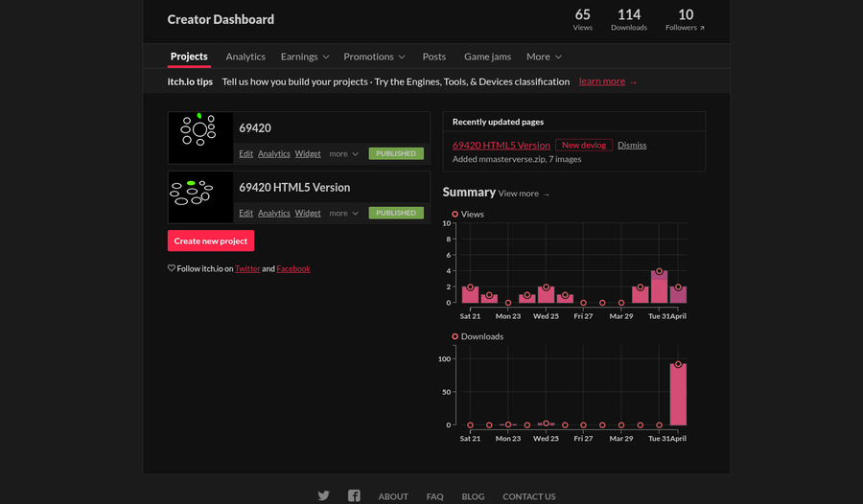Click 'Added mmasterverse.zip, 7 images' text
The height and width of the screenshot is (504, 863).
[x=517, y=159]
